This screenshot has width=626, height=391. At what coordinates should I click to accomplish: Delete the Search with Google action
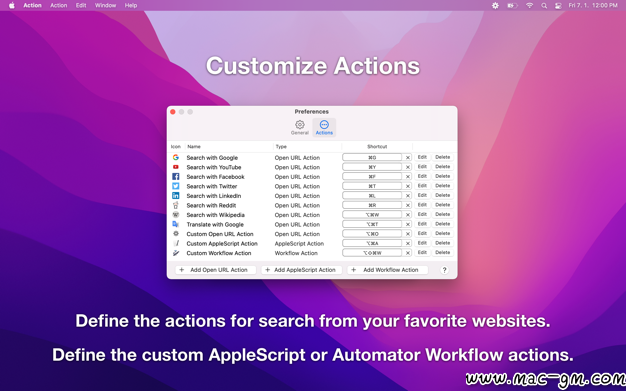point(442,157)
